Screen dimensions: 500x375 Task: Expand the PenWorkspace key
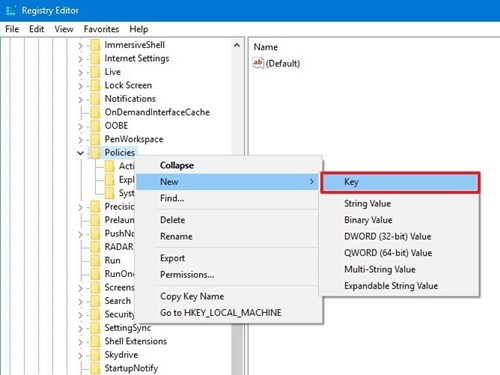pos(80,140)
